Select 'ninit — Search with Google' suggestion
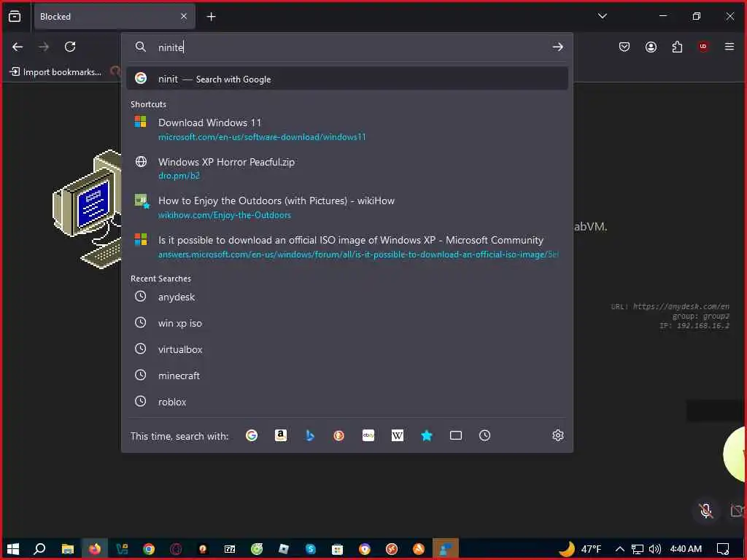The width and height of the screenshot is (747, 560). [x=347, y=79]
